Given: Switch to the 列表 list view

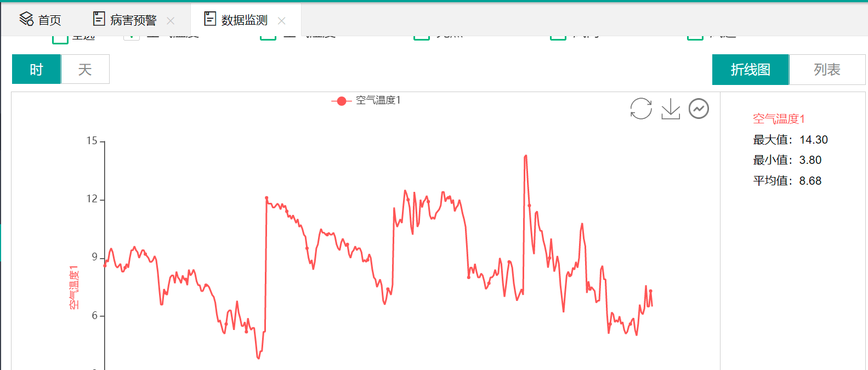Looking at the screenshot, I should click(x=827, y=70).
